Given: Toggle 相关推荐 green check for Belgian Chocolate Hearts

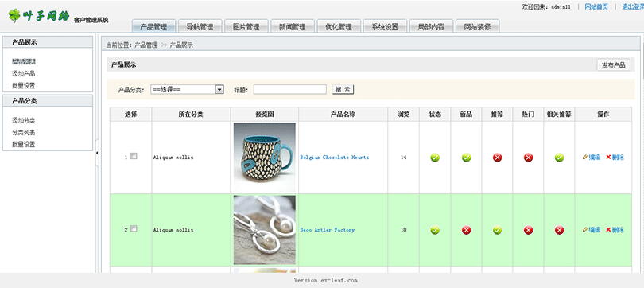Looking at the screenshot, I should (x=560, y=158).
